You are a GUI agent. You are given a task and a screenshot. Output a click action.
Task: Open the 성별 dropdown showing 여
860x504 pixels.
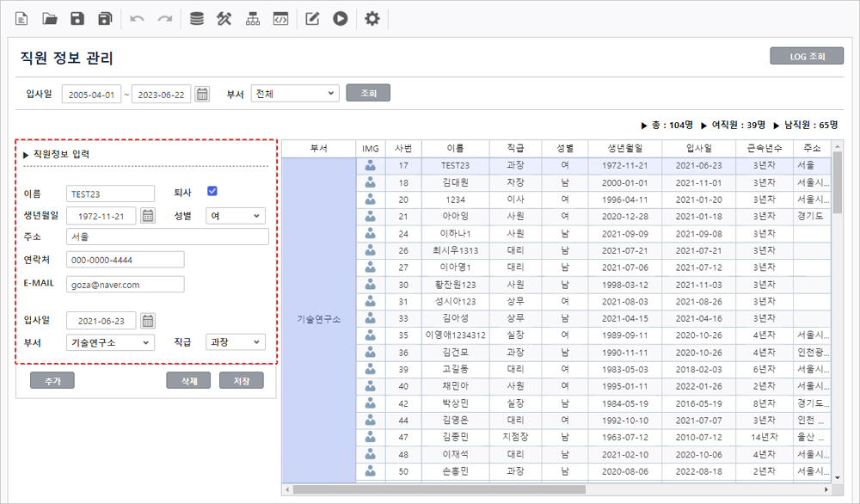[236, 216]
